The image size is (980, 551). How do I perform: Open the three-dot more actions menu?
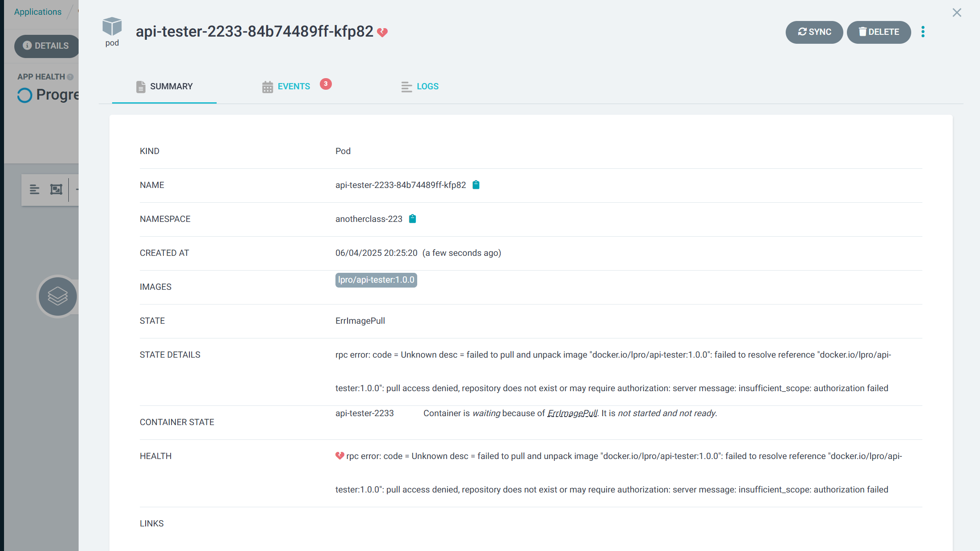(923, 32)
